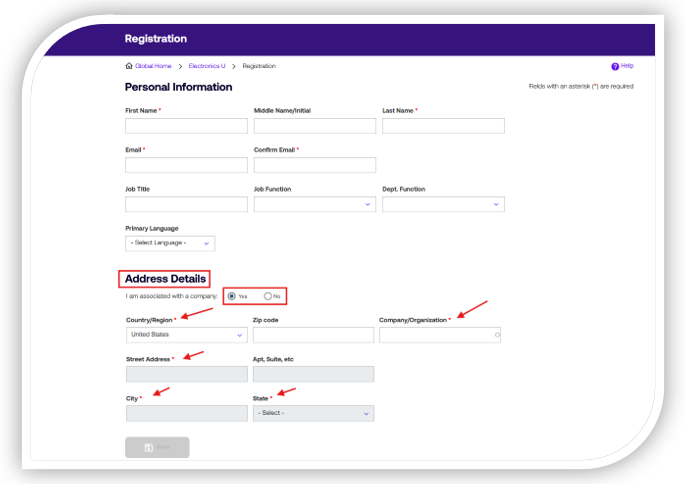The image size is (685, 484).
Task: Click the save icon on disabled button
Action: [x=148, y=447]
